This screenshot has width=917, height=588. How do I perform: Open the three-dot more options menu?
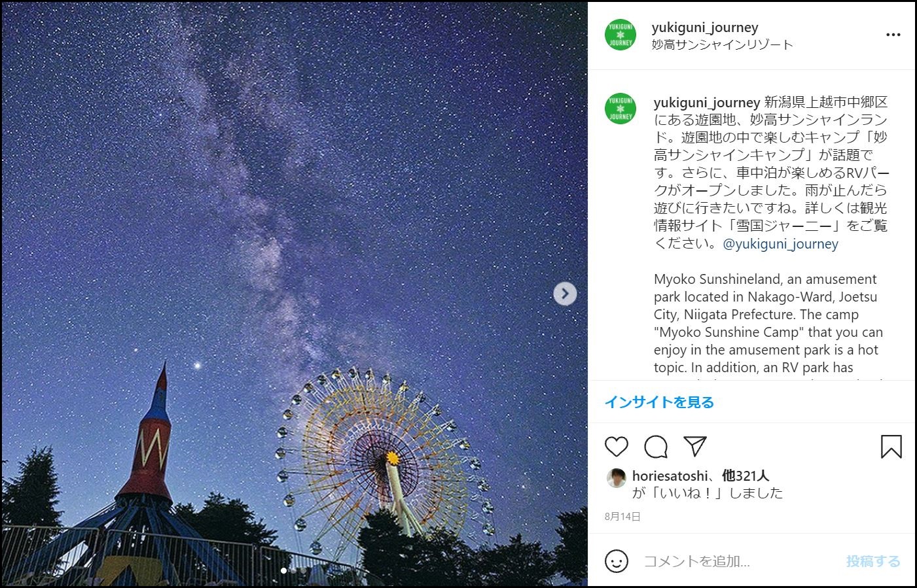coord(893,35)
